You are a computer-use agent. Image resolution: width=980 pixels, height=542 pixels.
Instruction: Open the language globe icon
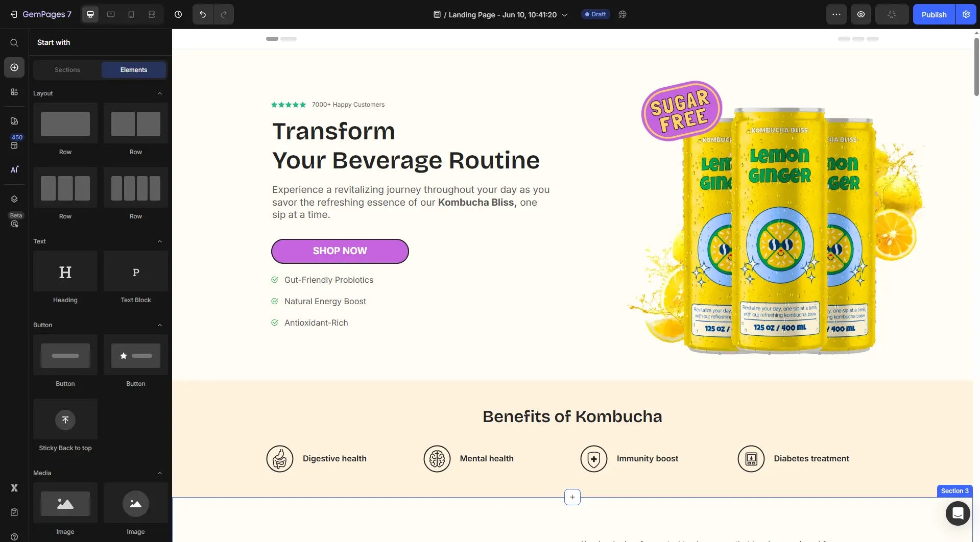point(623,14)
